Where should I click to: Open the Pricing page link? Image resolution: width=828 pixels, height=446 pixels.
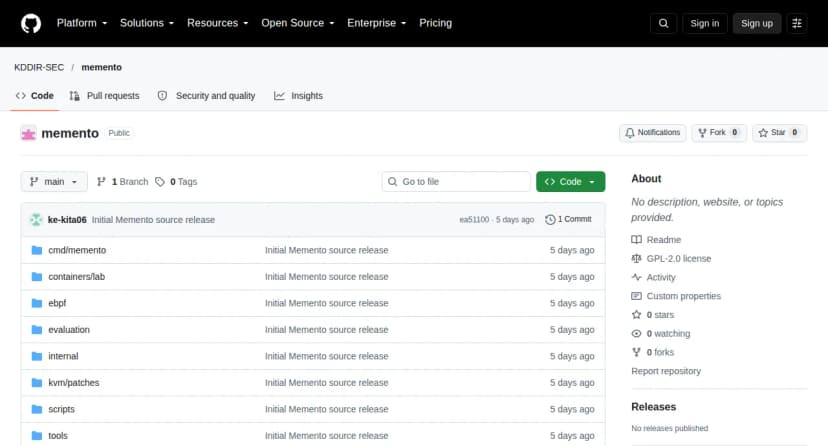coord(436,23)
